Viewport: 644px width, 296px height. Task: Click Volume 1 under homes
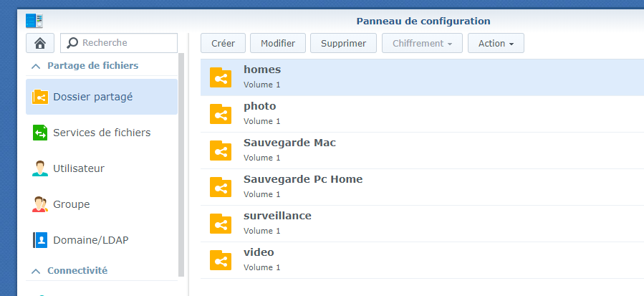point(261,85)
